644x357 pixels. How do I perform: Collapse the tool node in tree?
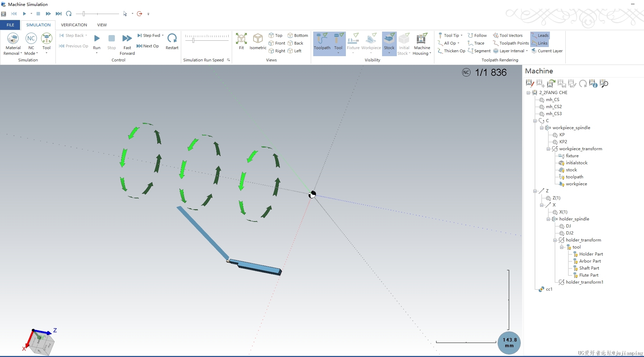click(561, 247)
